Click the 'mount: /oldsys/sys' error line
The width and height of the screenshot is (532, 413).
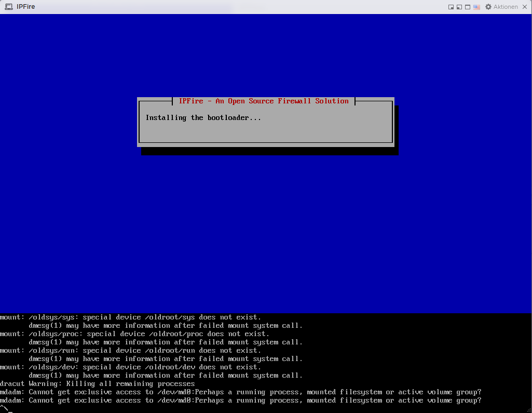(x=131, y=317)
